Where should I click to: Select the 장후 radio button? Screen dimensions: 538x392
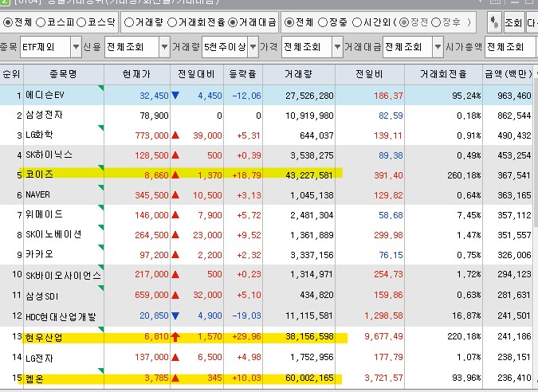coord(435,22)
